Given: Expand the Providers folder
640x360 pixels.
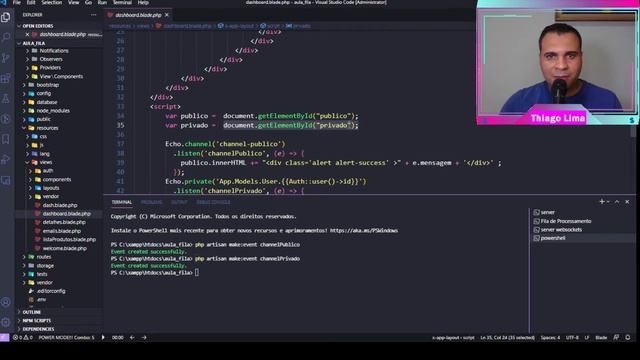Looking at the screenshot, I should click(x=50, y=68).
